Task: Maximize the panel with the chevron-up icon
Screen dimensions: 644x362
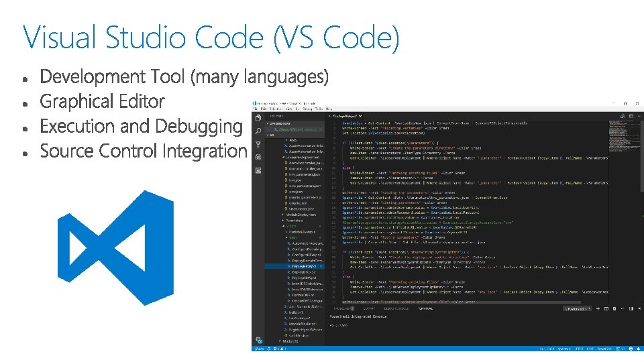Action: coord(623,308)
